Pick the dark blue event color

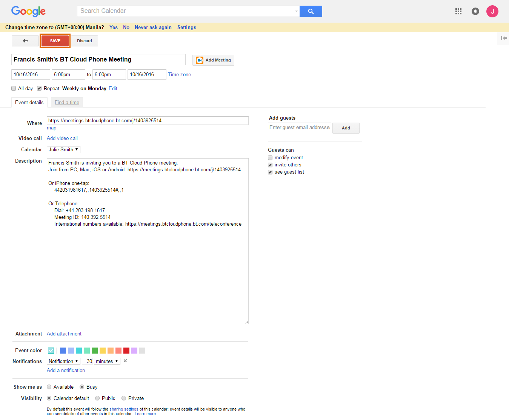pos(63,351)
